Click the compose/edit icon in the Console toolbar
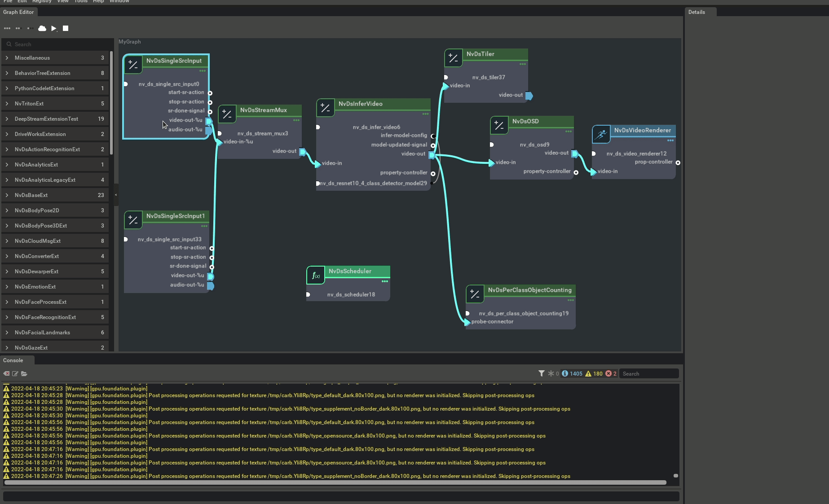 tap(15, 373)
